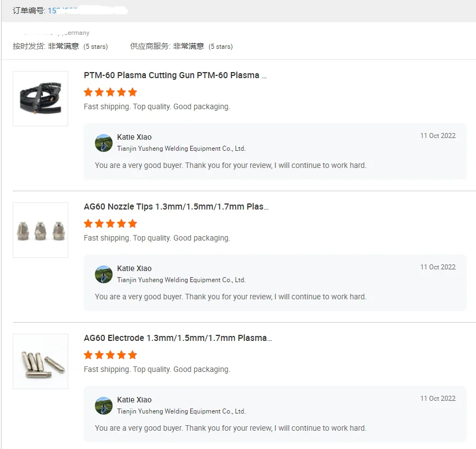Open AG60 Electrode product title
Viewport: 476px width, 449px height.
pos(178,338)
